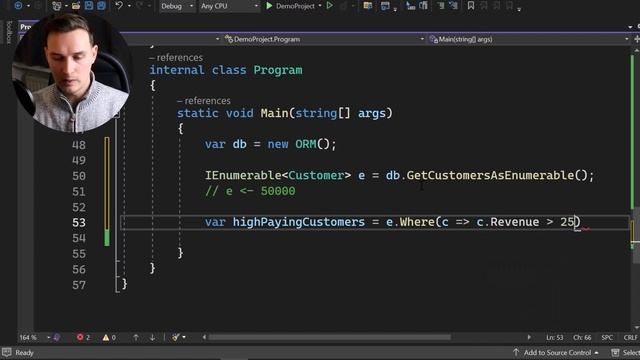Click Add to Source Control button
Viewport: 640px width, 360px height.
[556, 352]
